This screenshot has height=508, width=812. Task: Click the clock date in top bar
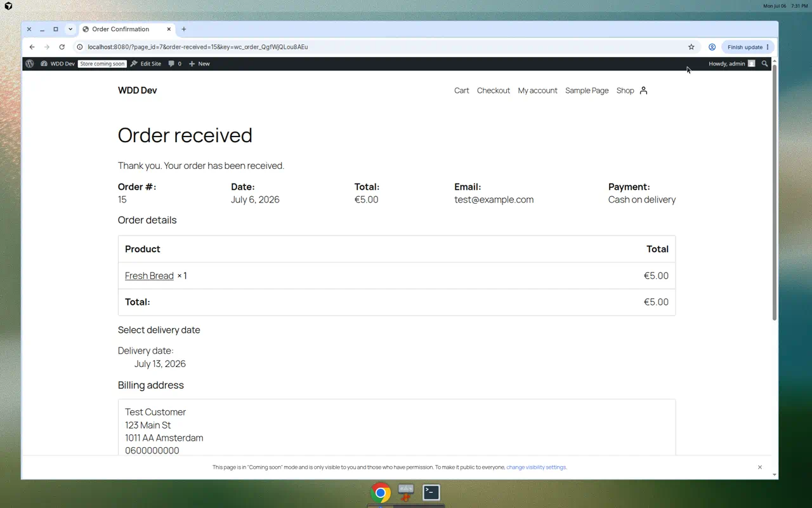coord(775,6)
